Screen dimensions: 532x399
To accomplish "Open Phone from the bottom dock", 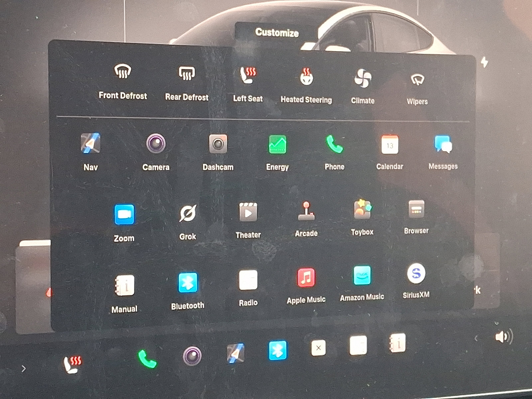I will pos(147,358).
